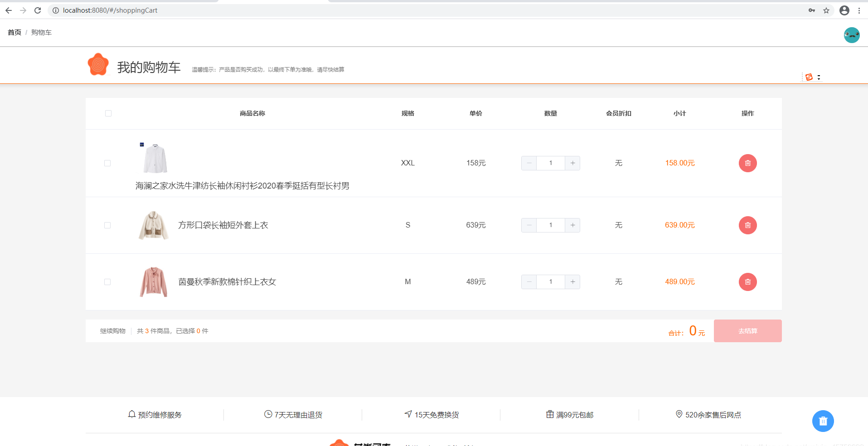Click the 去结算 checkout button

748,331
